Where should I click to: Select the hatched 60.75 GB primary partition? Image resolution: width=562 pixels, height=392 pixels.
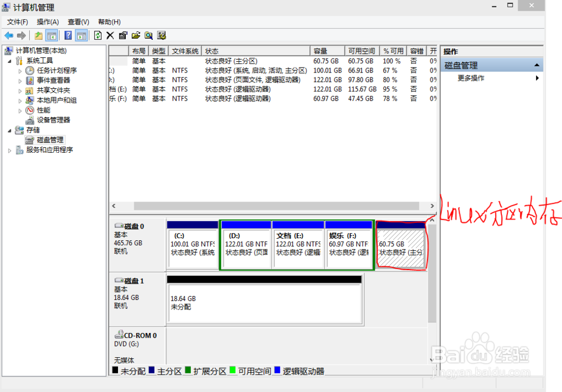pyautogui.click(x=401, y=246)
